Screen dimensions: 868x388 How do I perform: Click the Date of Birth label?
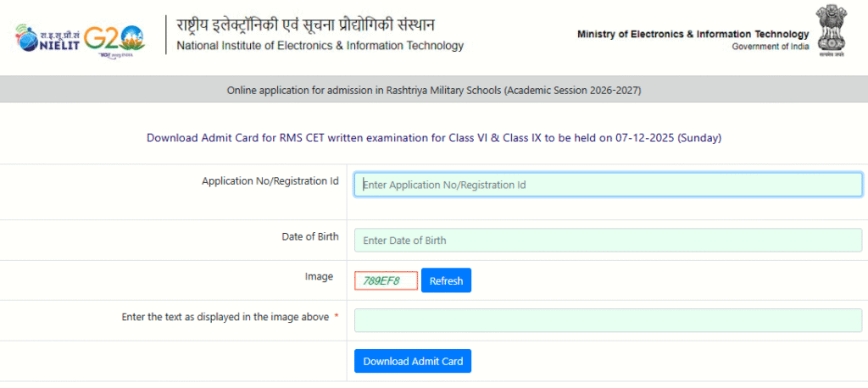tap(309, 236)
